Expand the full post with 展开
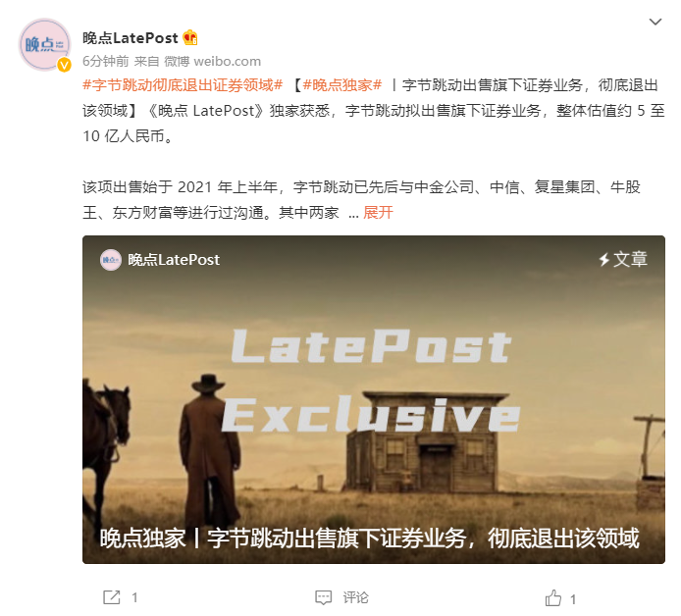Image resolution: width=681 pixels, height=616 pixels. 378,213
